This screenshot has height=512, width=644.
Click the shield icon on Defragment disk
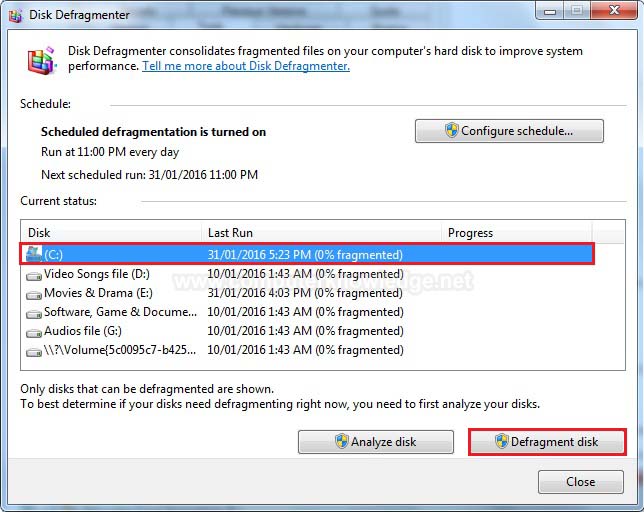(x=501, y=441)
